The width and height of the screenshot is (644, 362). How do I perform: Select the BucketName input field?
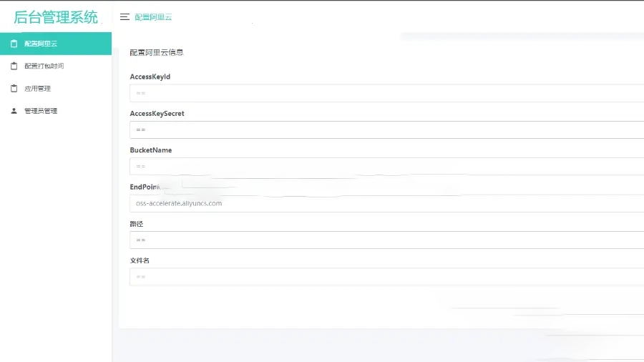(x=386, y=167)
